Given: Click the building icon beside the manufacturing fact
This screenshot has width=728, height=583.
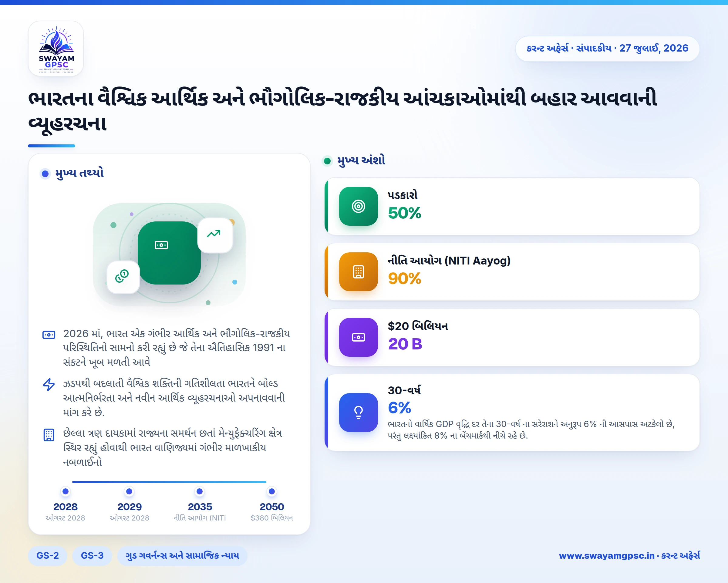Looking at the screenshot, I should 49,435.
